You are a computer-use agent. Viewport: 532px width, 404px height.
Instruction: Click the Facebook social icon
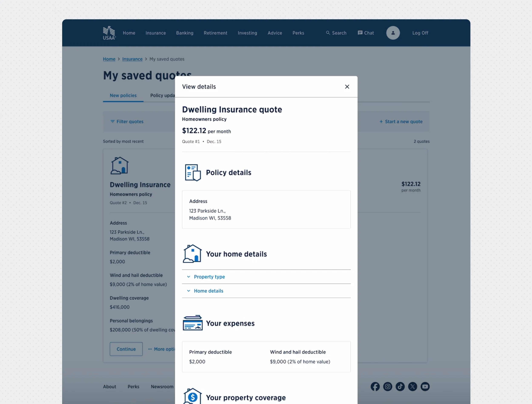(x=375, y=386)
